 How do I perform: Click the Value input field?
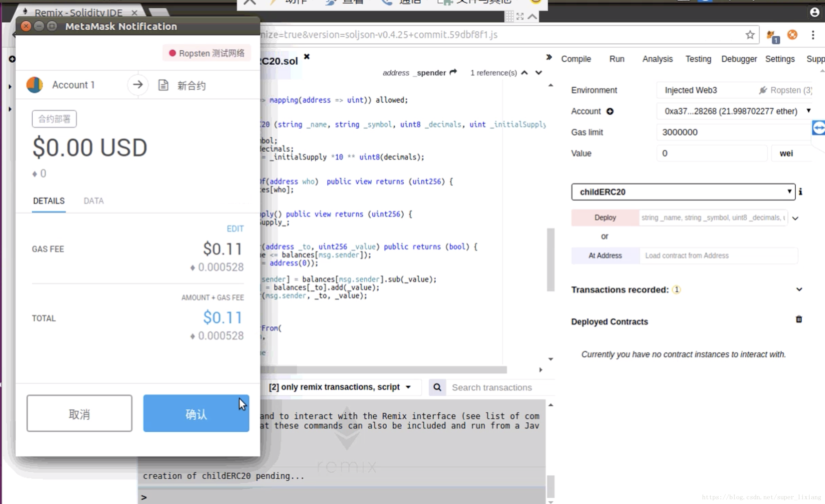(x=712, y=153)
